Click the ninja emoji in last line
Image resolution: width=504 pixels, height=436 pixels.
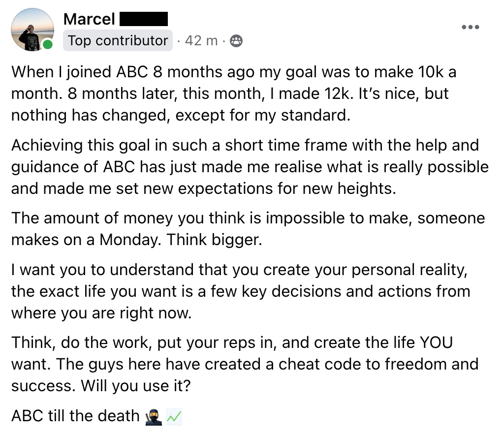pyautogui.click(x=154, y=417)
